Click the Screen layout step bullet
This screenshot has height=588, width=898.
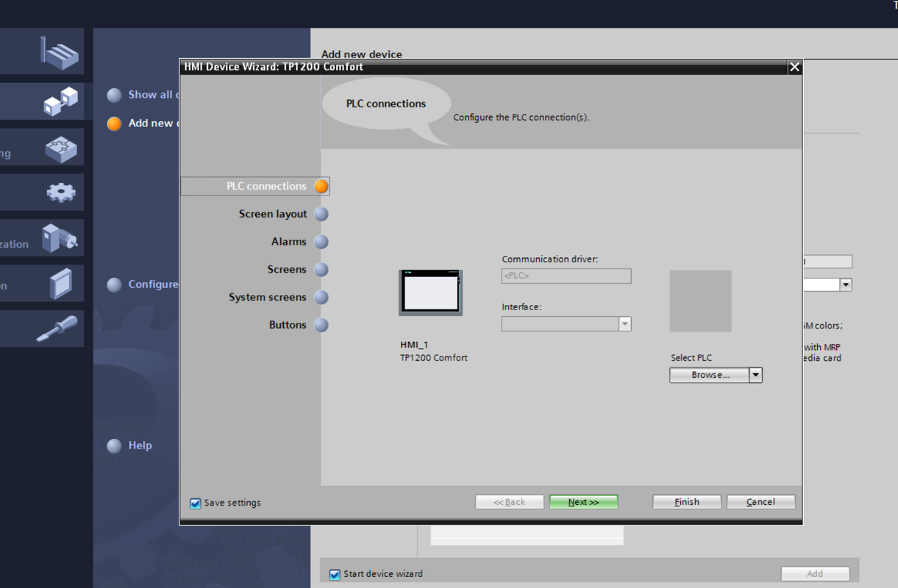321,214
